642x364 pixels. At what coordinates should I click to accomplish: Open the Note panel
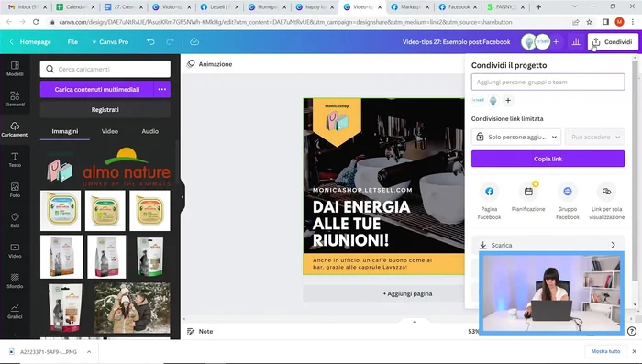tap(200, 331)
